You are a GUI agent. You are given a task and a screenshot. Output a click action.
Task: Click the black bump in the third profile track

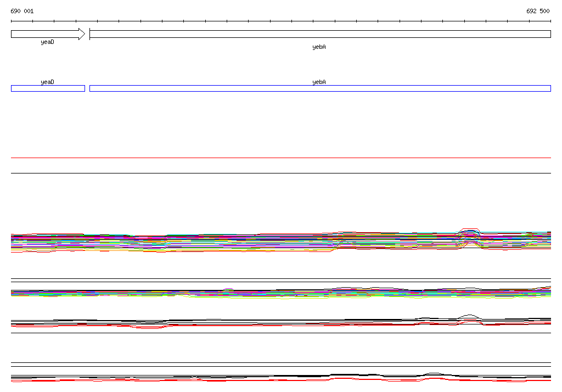click(469, 316)
